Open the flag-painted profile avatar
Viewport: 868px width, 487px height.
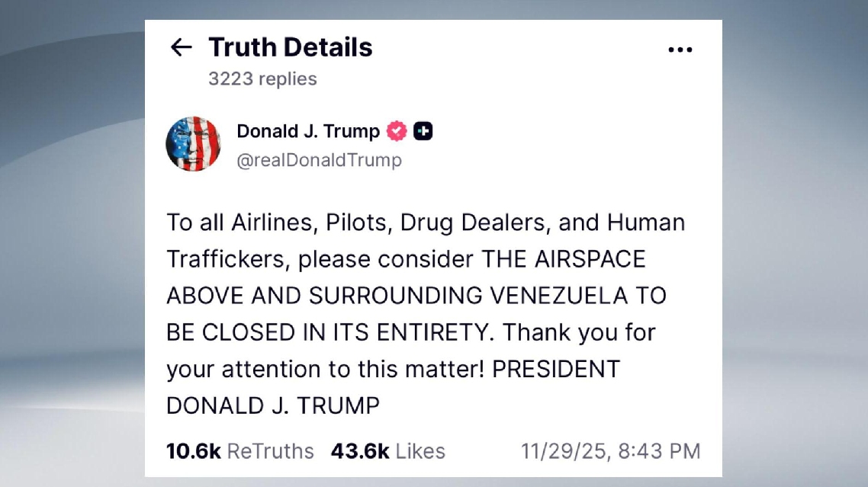click(x=193, y=144)
